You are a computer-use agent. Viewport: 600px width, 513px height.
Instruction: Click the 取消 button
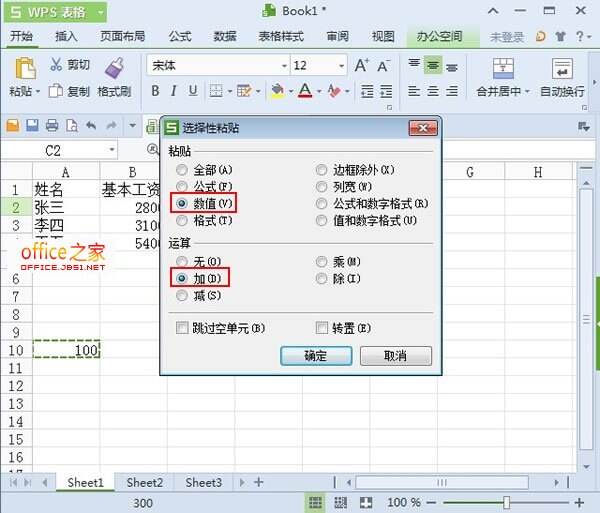[x=396, y=356]
